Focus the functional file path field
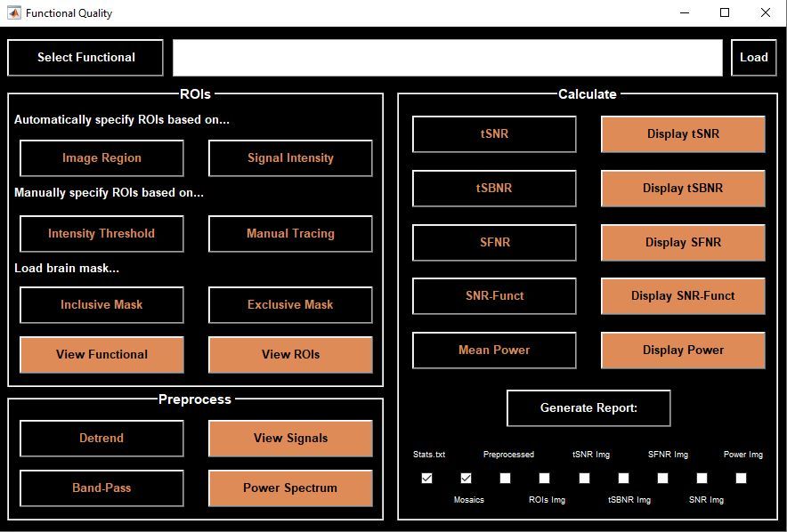Screen dimensions: 787x532 (x=447, y=58)
